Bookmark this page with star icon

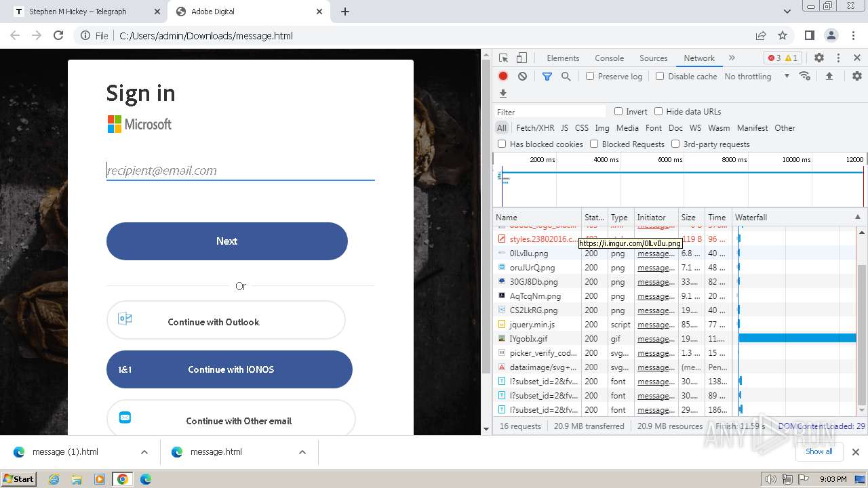coord(783,35)
